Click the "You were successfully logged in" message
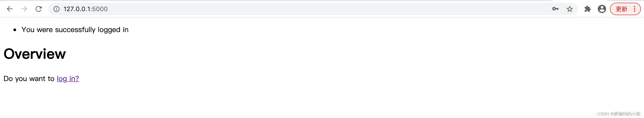This screenshot has height=118, width=644. 75,30
